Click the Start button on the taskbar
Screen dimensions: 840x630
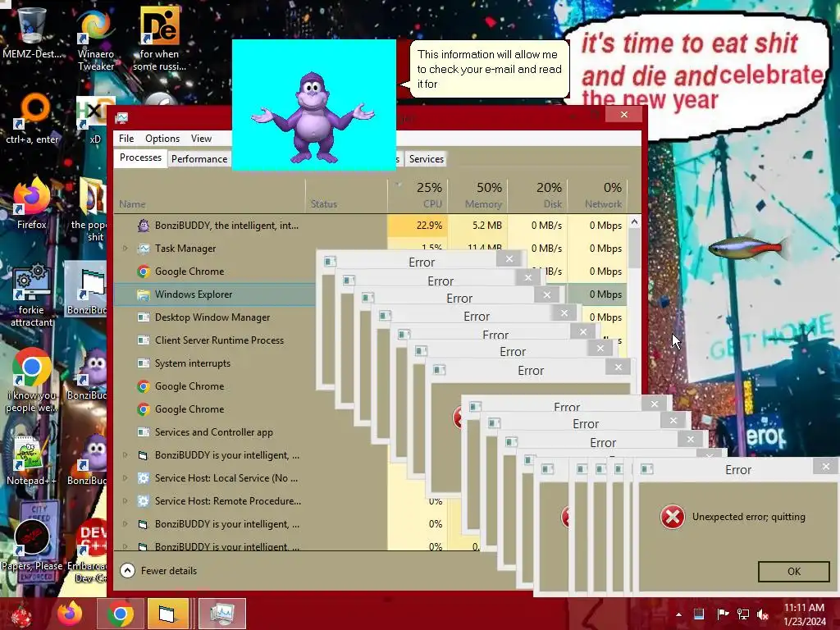tap(21, 614)
